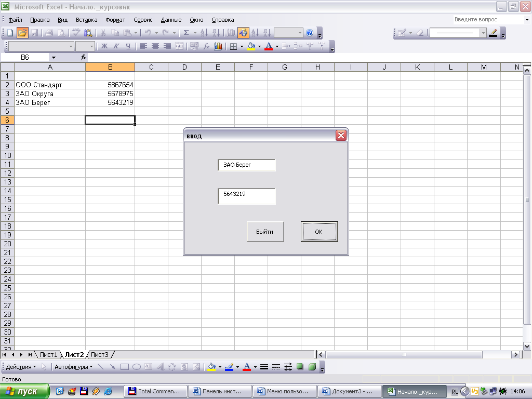Open the Правка menu
Image resolution: width=532 pixels, height=399 pixels.
tap(39, 20)
